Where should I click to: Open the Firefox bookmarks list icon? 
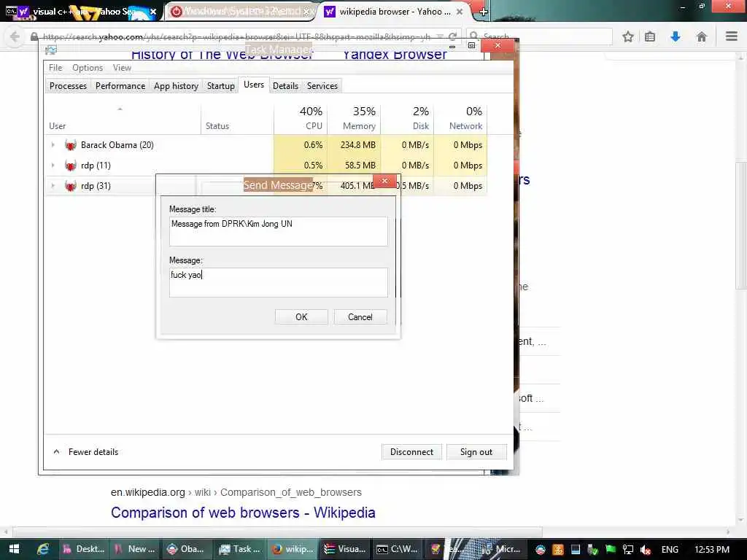click(x=650, y=36)
